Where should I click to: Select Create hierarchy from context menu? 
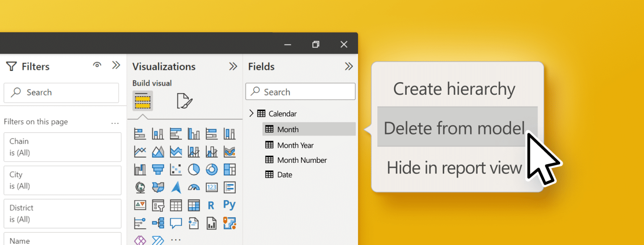coord(454,89)
